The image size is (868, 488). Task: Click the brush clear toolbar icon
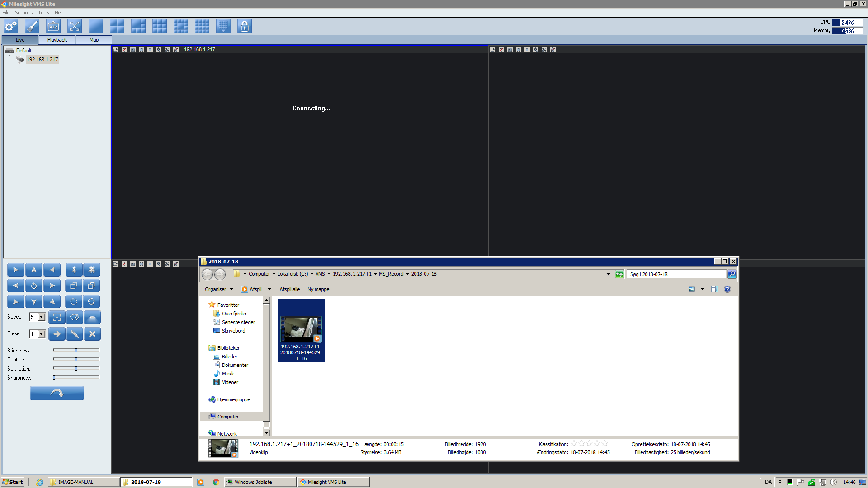(x=32, y=27)
